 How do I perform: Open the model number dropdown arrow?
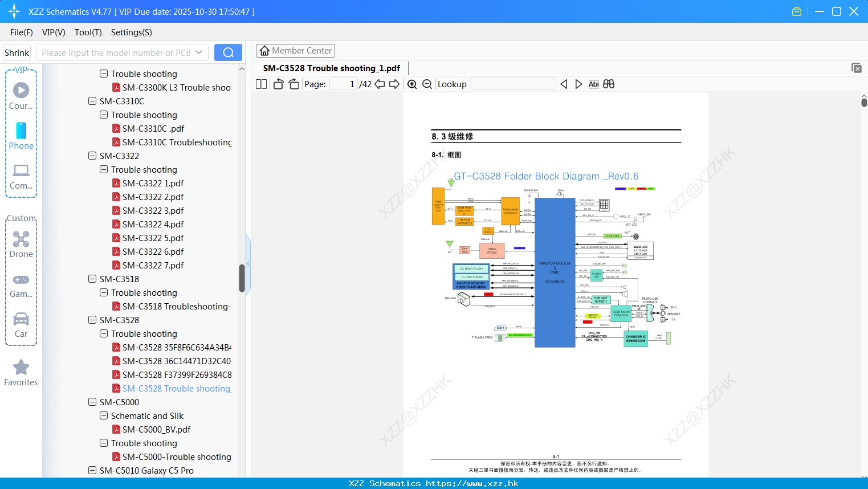tap(199, 52)
